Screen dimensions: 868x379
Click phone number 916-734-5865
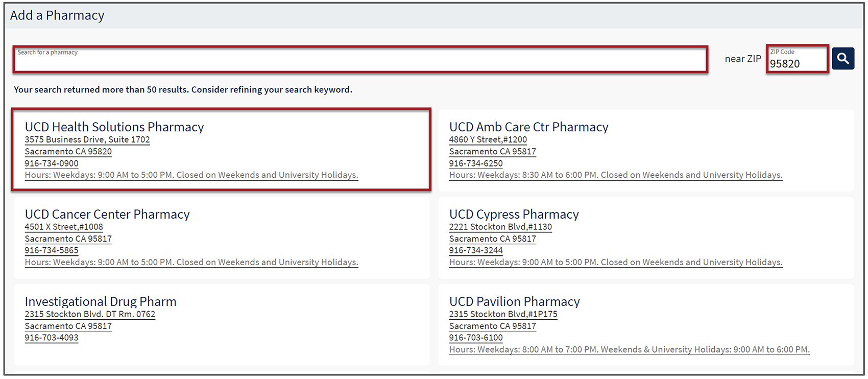[x=52, y=251]
